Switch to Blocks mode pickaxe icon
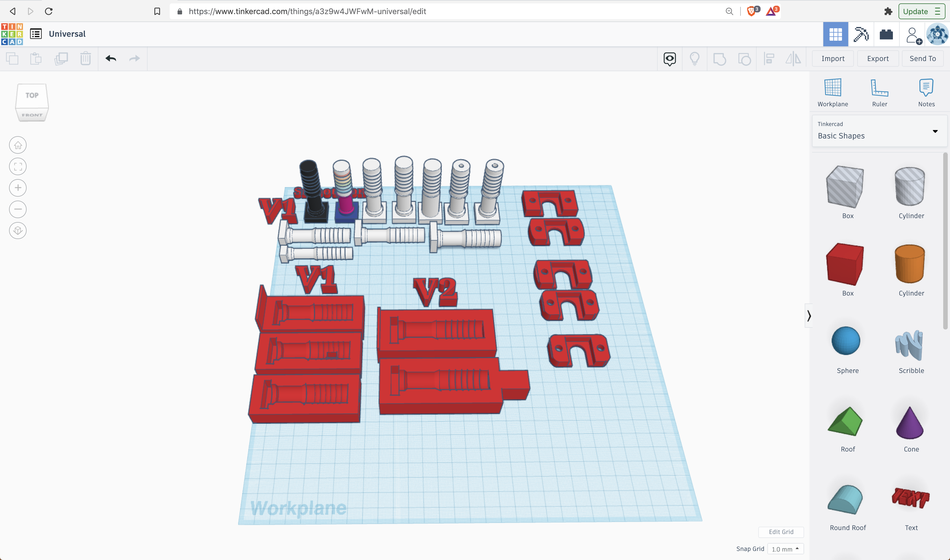950x560 pixels. (860, 34)
